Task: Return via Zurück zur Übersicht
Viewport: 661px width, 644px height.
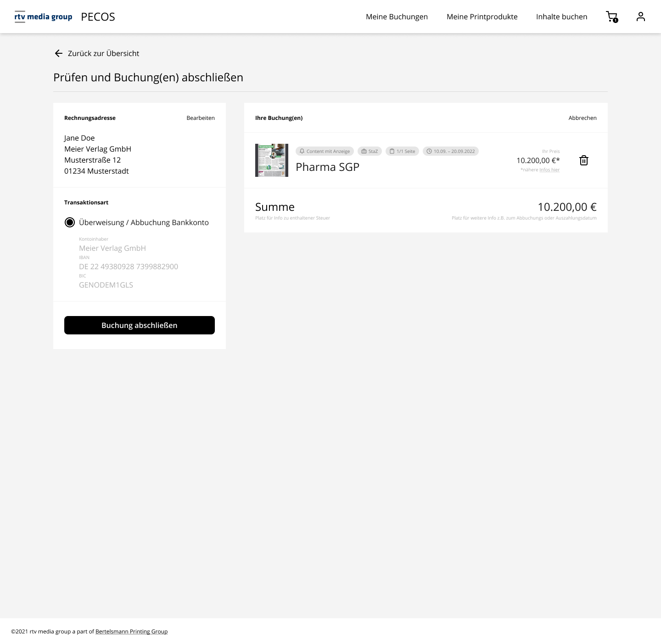Action: point(103,53)
